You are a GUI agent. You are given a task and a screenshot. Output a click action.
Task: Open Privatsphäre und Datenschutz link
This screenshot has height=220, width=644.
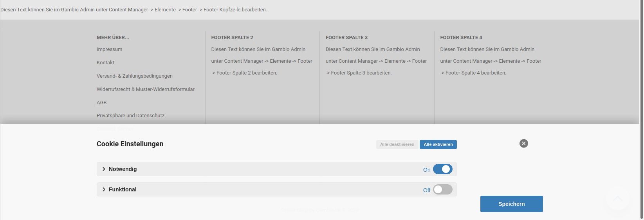pos(130,116)
